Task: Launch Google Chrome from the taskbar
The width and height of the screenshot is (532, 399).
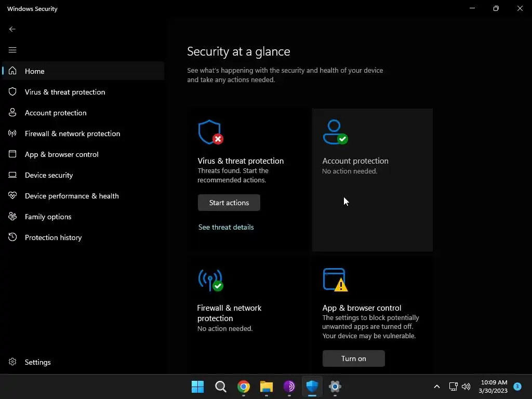Action: [x=244, y=387]
